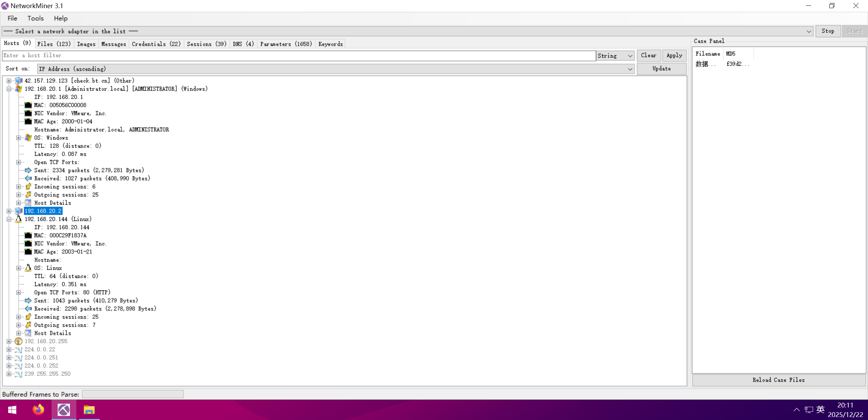The height and width of the screenshot is (420, 868).
Task: Click the received arrow icon beside Received: 1027 packets
Action: [x=28, y=178]
